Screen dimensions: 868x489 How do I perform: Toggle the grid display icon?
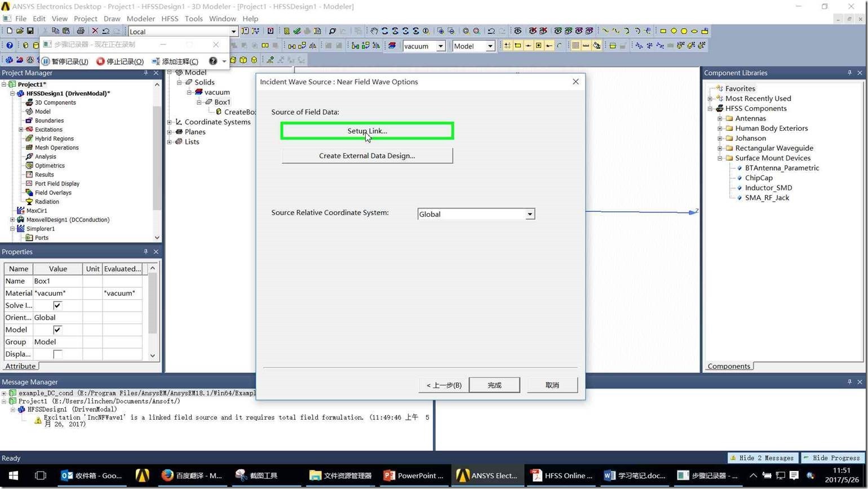tap(575, 46)
